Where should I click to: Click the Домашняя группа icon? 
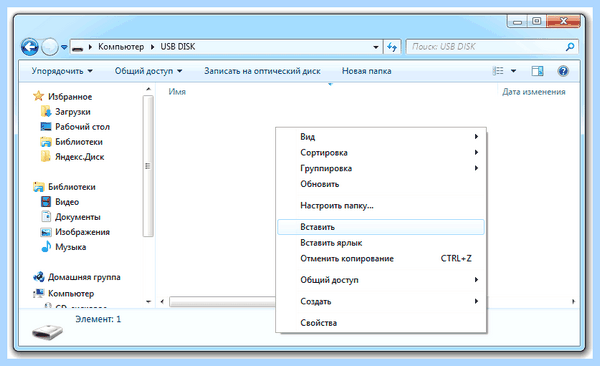(x=39, y=276)
